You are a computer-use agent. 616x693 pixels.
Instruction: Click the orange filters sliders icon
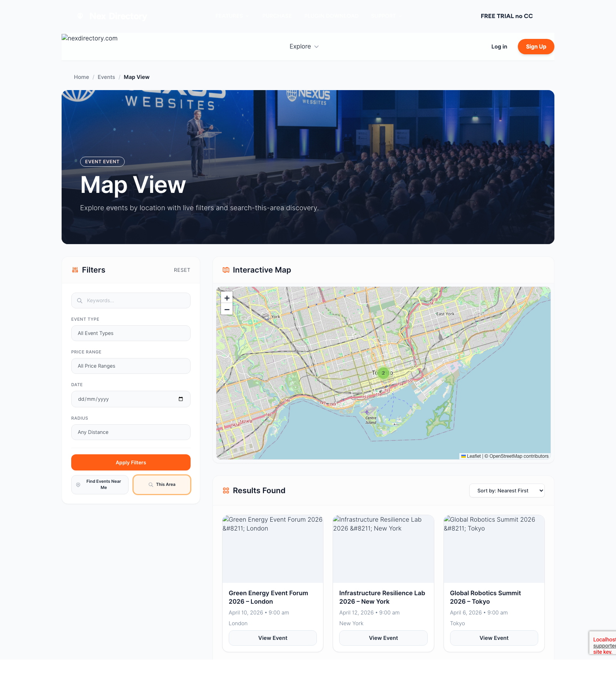(75, 270)
